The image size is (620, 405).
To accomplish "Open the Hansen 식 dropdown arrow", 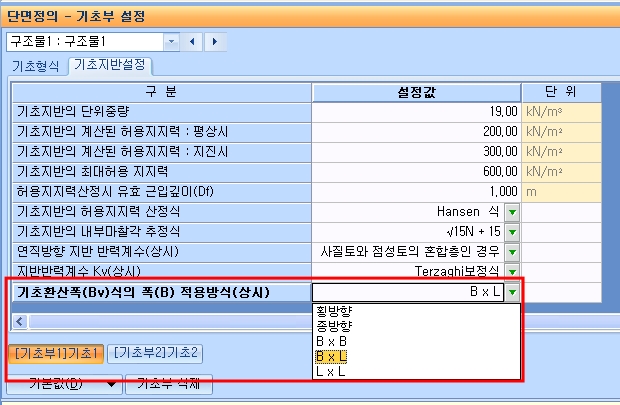I will 512,212.
